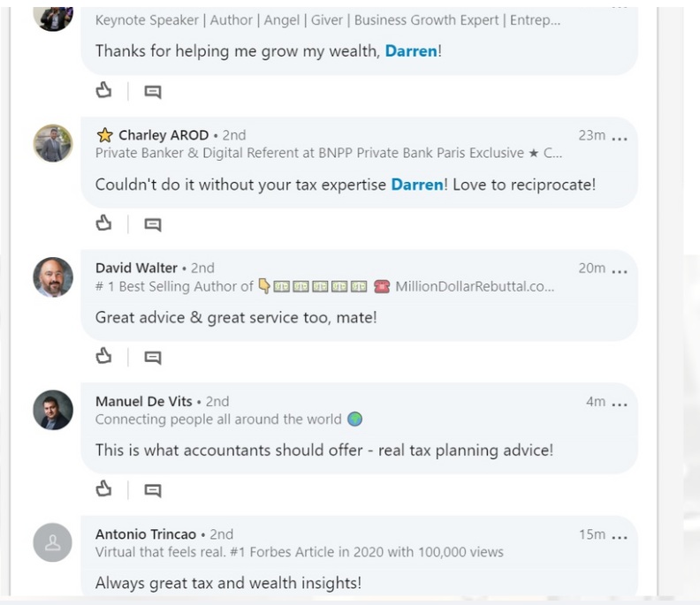The height and width of the screenshot is (605, 700).
Task: Reply to Manuel De Vits' comment
Action: tap(153, 489)
